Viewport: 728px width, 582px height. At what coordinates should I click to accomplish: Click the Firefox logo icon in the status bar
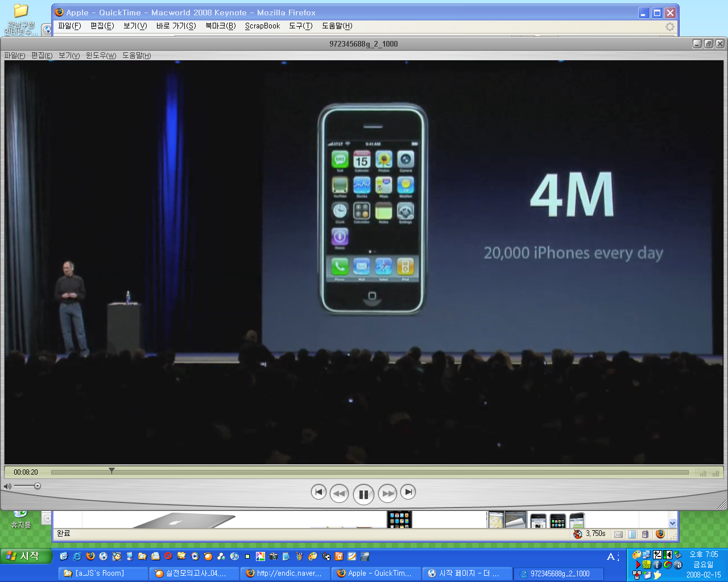pyautogui.click(x=660, y=534)
